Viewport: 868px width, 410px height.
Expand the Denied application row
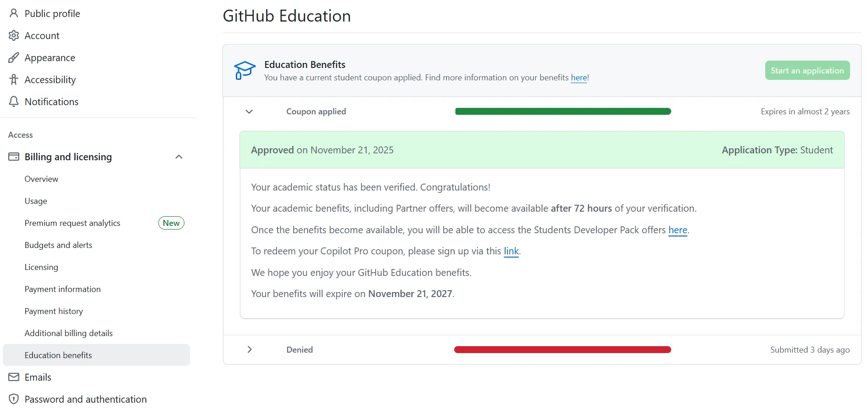pos(249,349)
